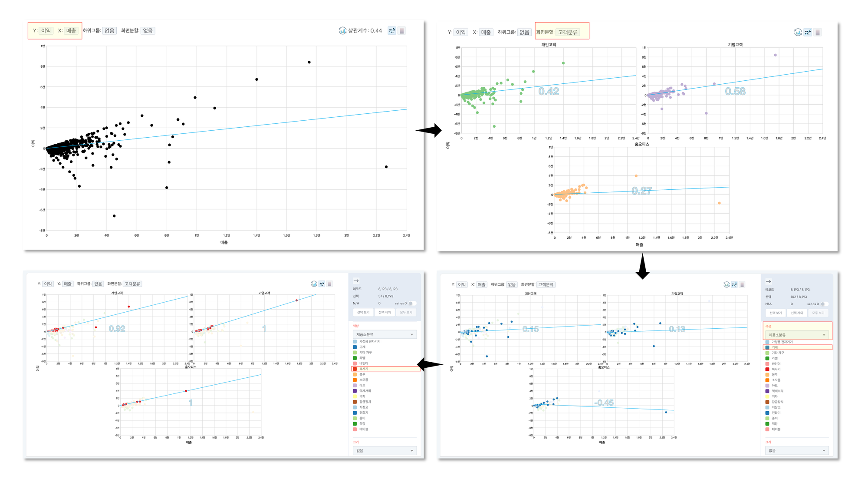Click the 기계 color swatch in bottom-right legend

[x=767, y=347]
